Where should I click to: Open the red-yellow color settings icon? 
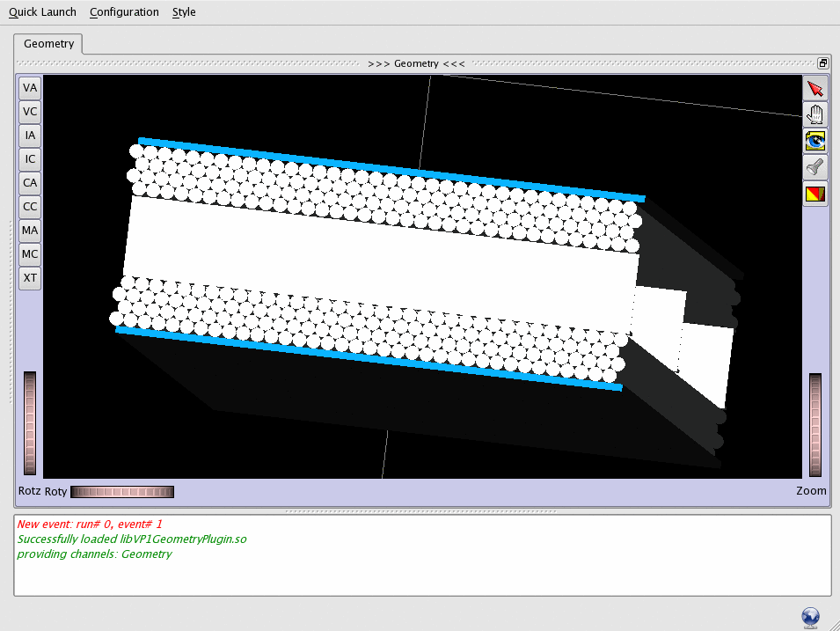815,194
